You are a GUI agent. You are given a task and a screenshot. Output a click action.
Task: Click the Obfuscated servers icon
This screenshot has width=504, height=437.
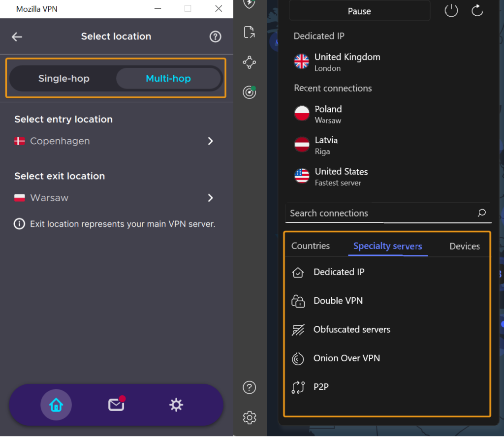pyautogui.click(x=298, y=330)
